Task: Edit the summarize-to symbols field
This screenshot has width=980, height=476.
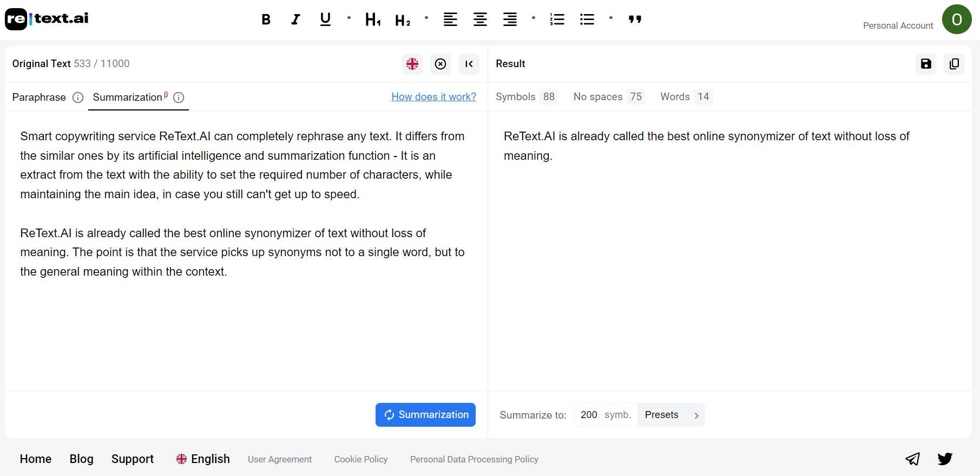Action: (606, 415)
